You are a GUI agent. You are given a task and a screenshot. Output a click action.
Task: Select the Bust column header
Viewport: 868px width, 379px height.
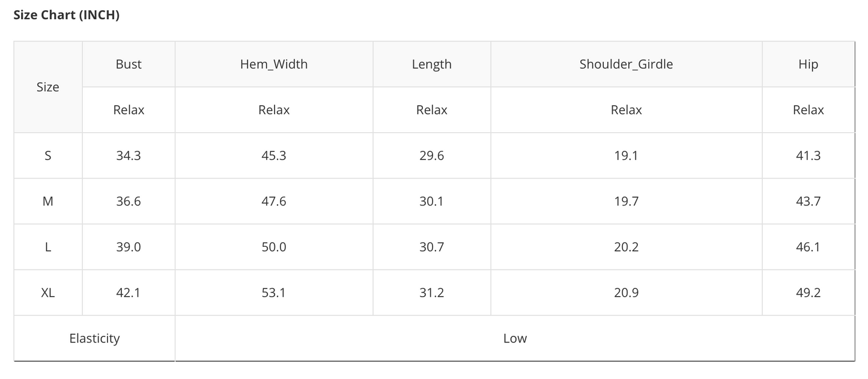[129, 64]
